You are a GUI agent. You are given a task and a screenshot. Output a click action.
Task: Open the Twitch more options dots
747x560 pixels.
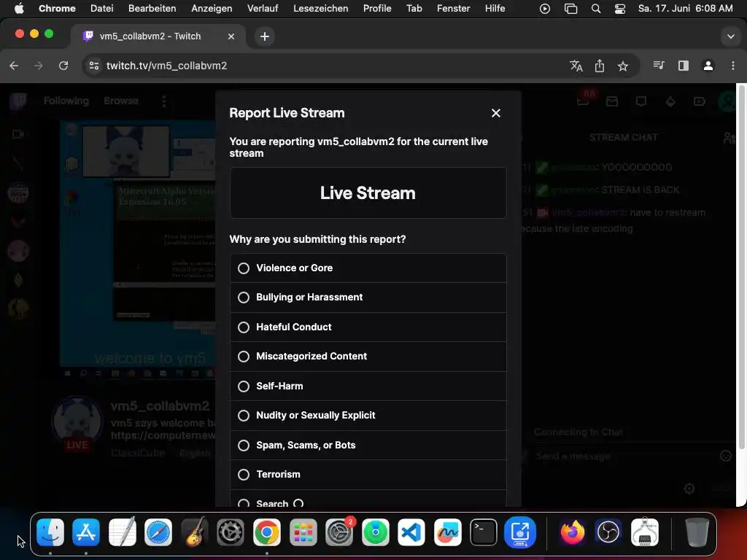[164, 101]
